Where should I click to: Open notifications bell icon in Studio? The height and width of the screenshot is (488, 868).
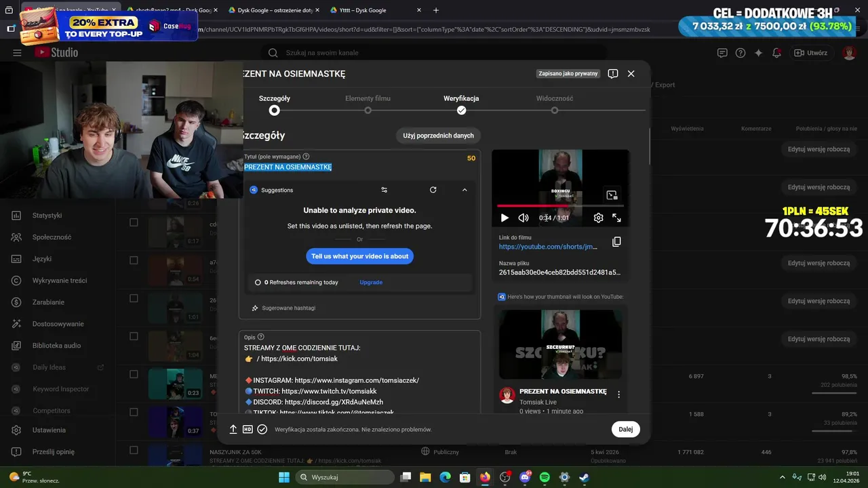pos(777,53)
